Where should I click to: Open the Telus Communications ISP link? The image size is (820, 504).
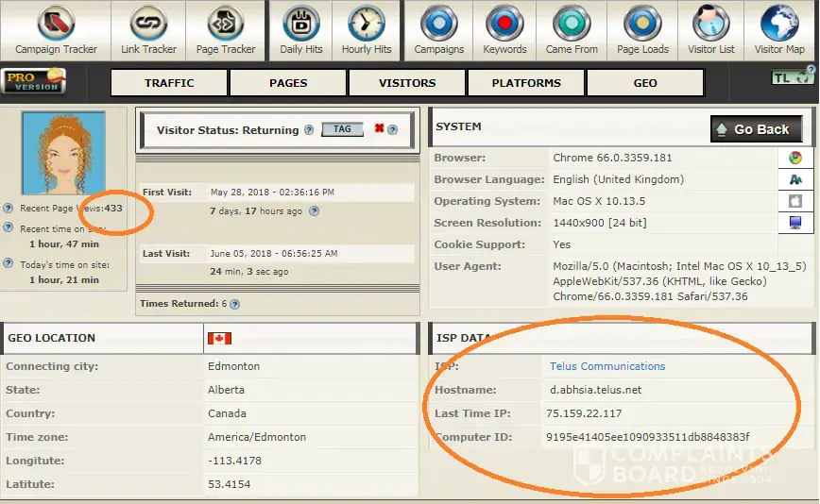click(x=607, y=366)
